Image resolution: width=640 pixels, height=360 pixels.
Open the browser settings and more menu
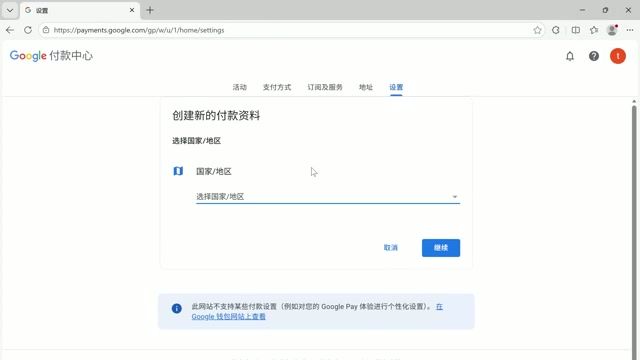(x=630, y=30)
